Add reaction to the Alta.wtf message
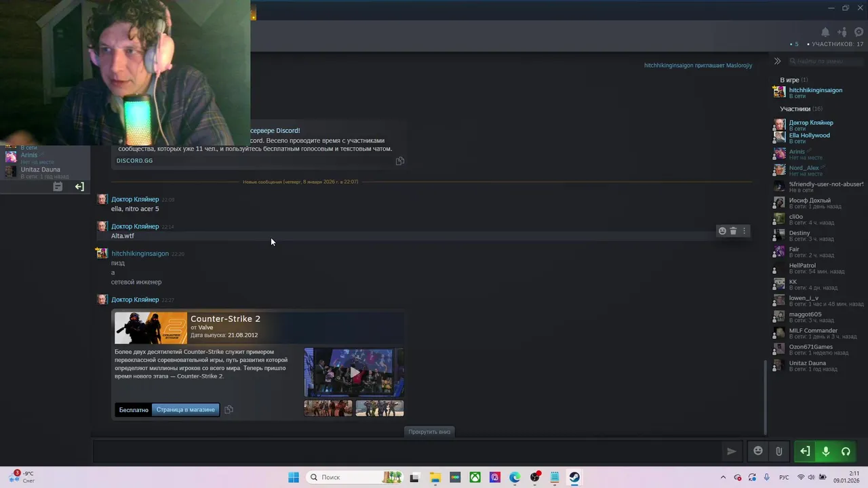This screenshot has height=488, width=868. 722,231
